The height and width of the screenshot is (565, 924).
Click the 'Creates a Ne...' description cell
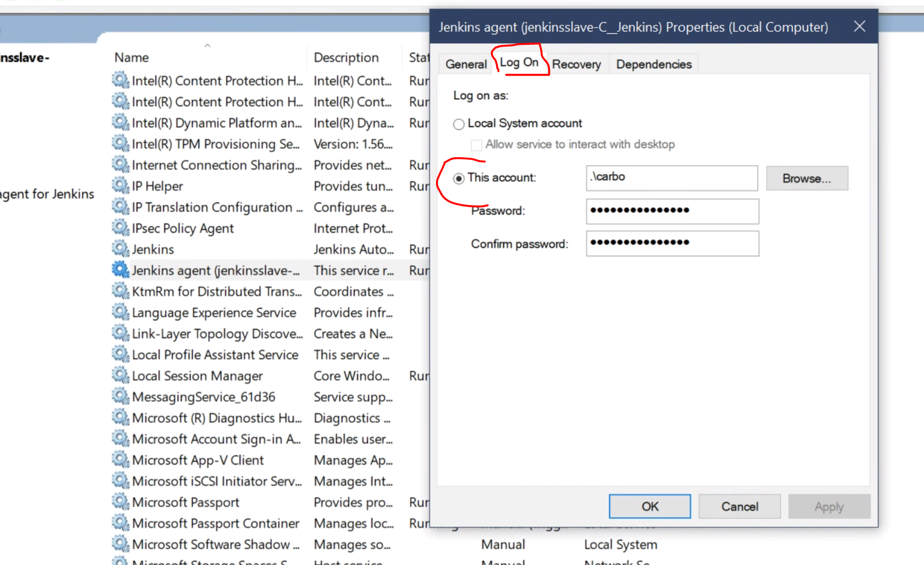353,334
